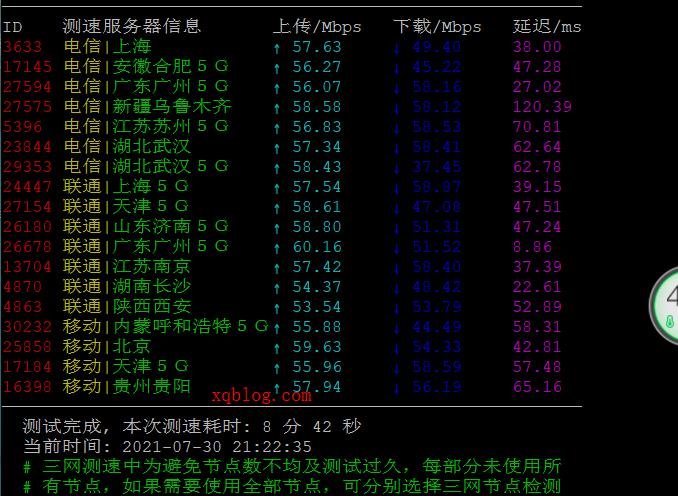Select server ID 24447

pyautogui.click(x=27, y=186)
